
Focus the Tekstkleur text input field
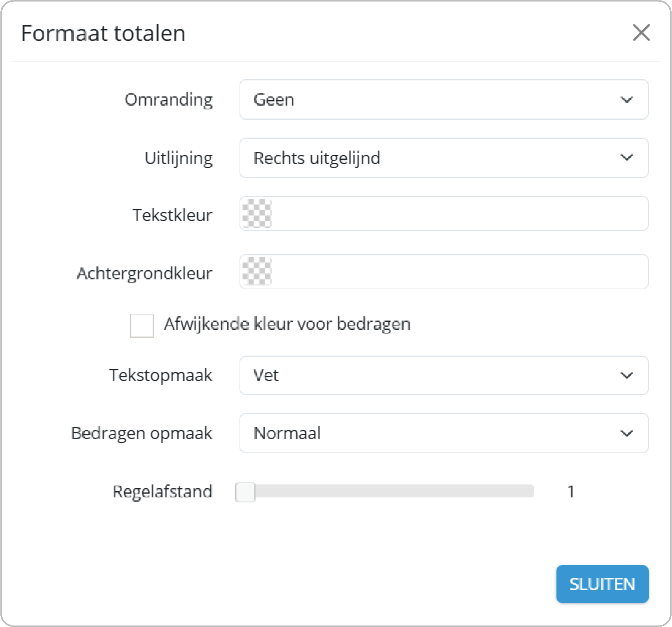point(458,214)
